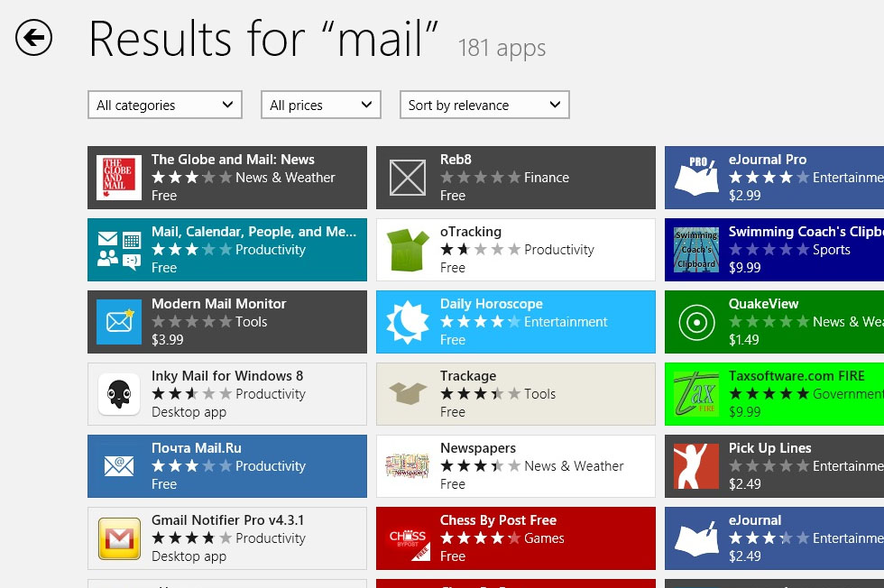
Task: Click the Reb8 crossed-box icon
Action: pyautogui.click(x=408, y=178)
